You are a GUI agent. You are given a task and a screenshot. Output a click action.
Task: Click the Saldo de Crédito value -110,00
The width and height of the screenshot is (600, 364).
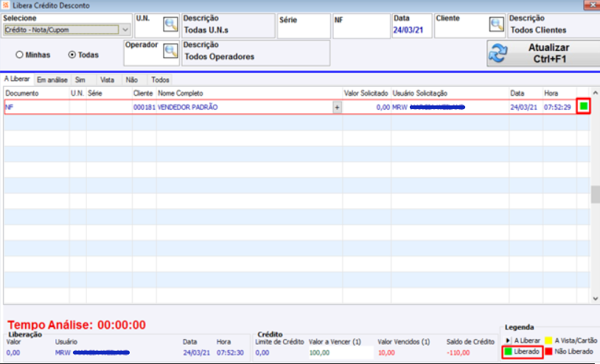[458, 352]
